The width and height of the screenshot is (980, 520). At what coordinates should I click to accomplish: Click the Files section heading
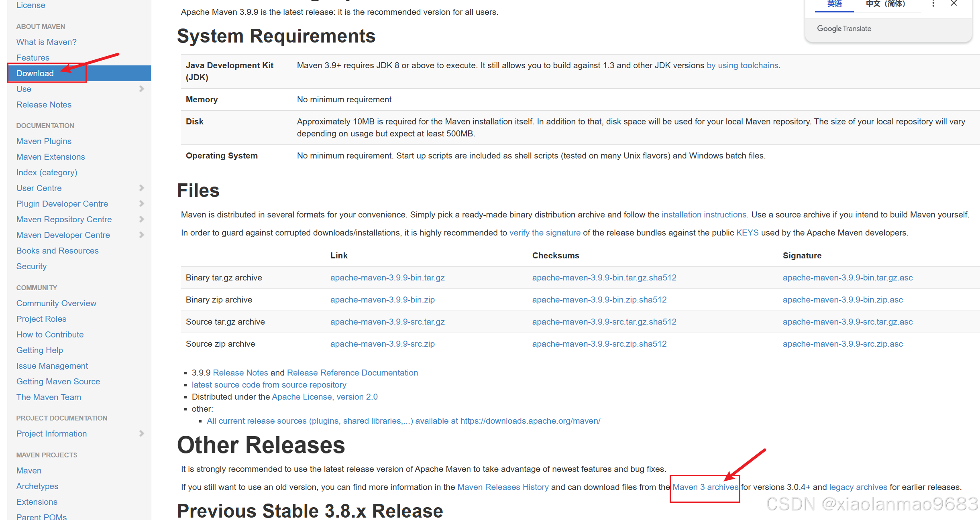(198, 190)
